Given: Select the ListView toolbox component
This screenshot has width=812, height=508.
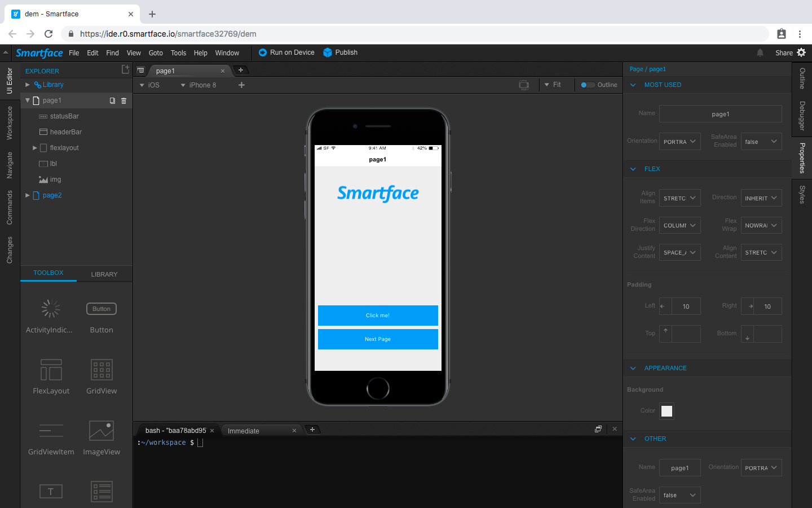Looking at the screenshot, I should point(101,491).
